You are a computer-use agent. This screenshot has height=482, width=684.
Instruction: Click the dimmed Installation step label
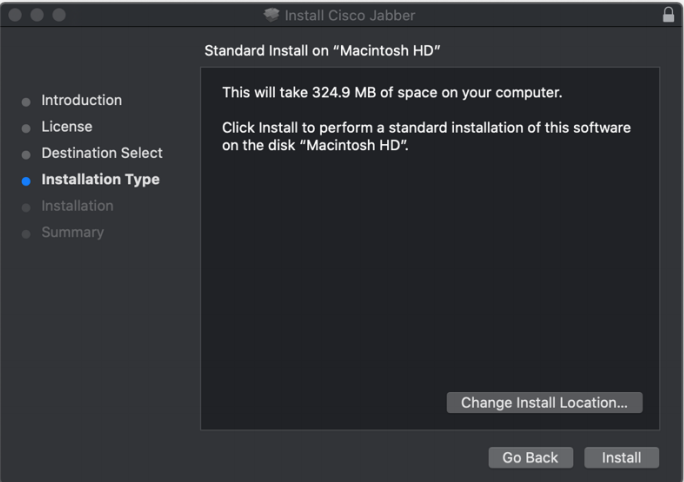point(77,206)
